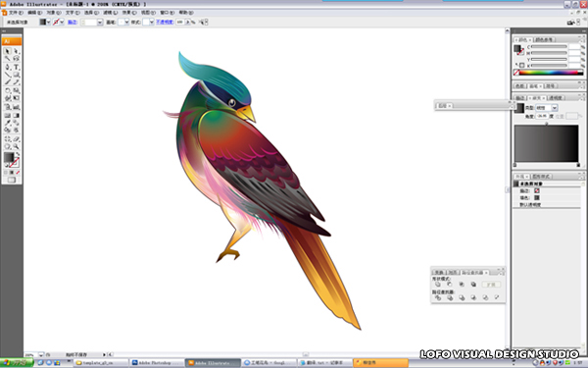Expand the fill color dropdown in control bar
Screen dimensions: 588x368
(x=48, y=23)
